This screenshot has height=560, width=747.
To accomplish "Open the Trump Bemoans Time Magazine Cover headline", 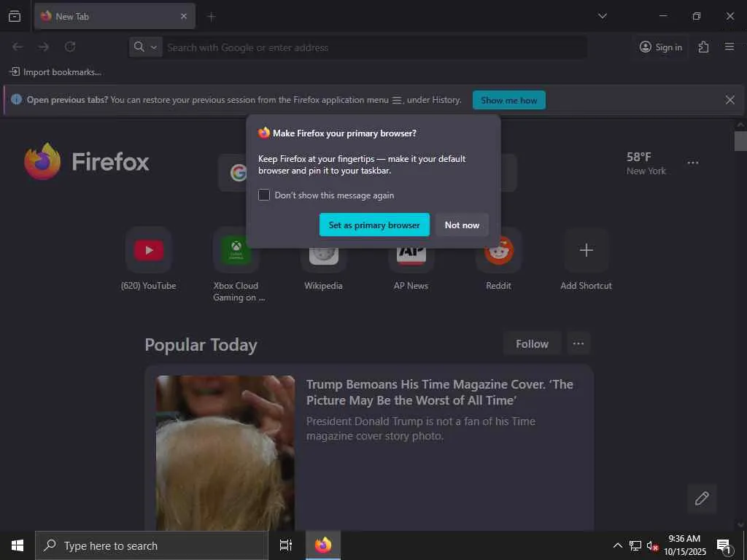I will [440, 392].
